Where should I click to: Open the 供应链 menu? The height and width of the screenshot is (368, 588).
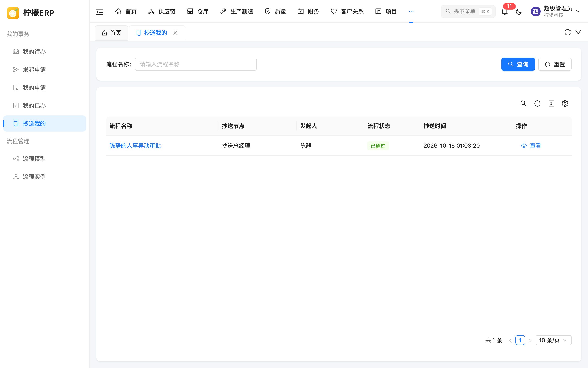click(162, 11)
